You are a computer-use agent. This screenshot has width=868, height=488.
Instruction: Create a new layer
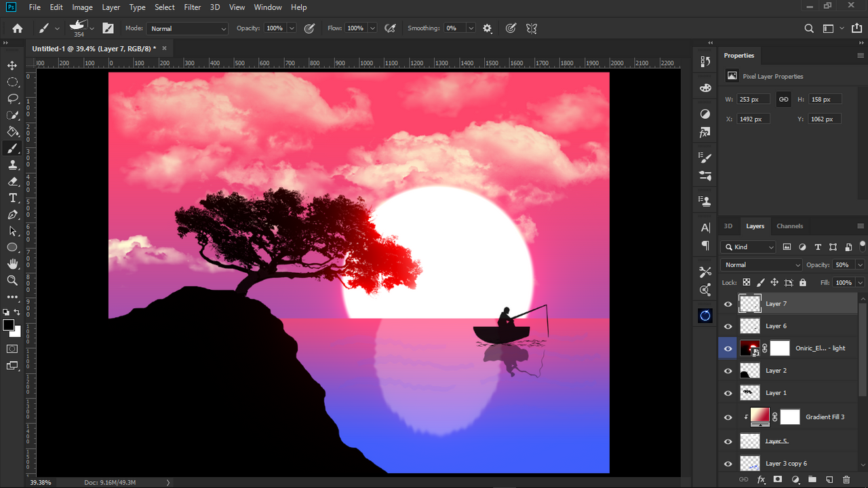829,479
